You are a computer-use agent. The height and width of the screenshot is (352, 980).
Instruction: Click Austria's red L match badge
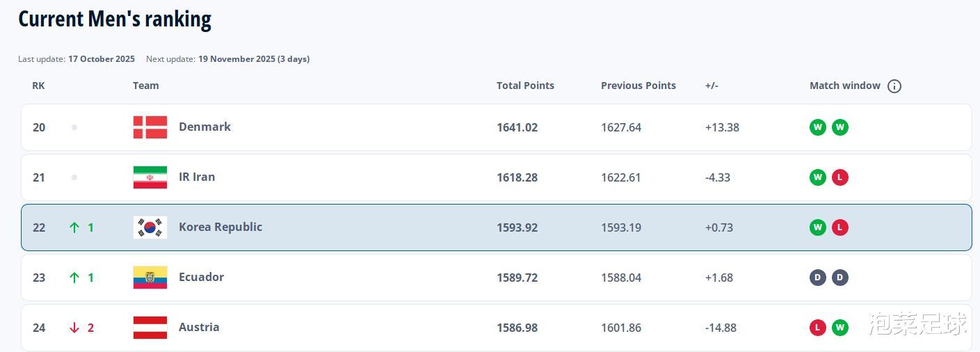click(x=818, y=328)
